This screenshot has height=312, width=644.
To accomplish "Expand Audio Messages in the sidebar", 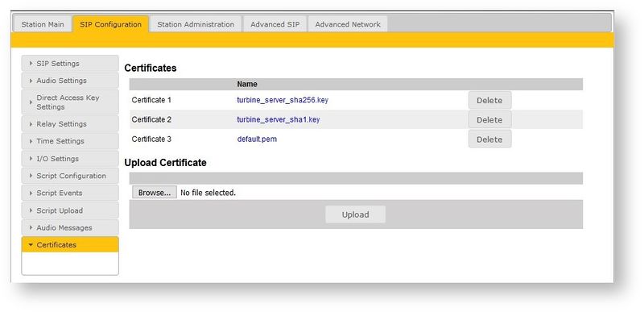I will point(70,227).
